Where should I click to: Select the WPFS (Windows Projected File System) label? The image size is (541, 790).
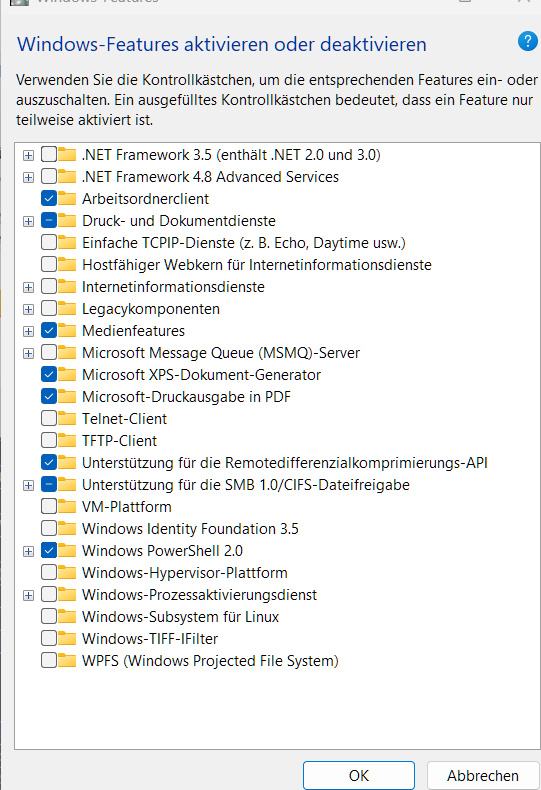(x=211, y=661)
